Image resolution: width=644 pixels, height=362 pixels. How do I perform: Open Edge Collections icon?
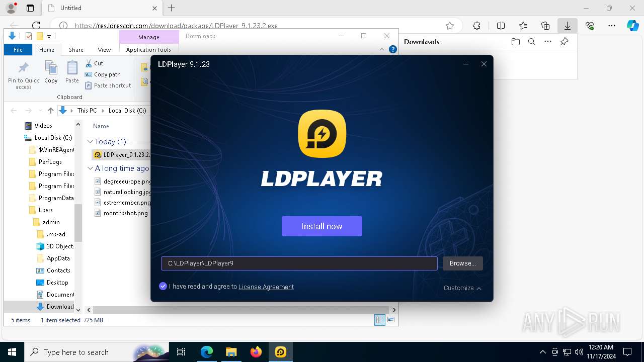(545, 26)
